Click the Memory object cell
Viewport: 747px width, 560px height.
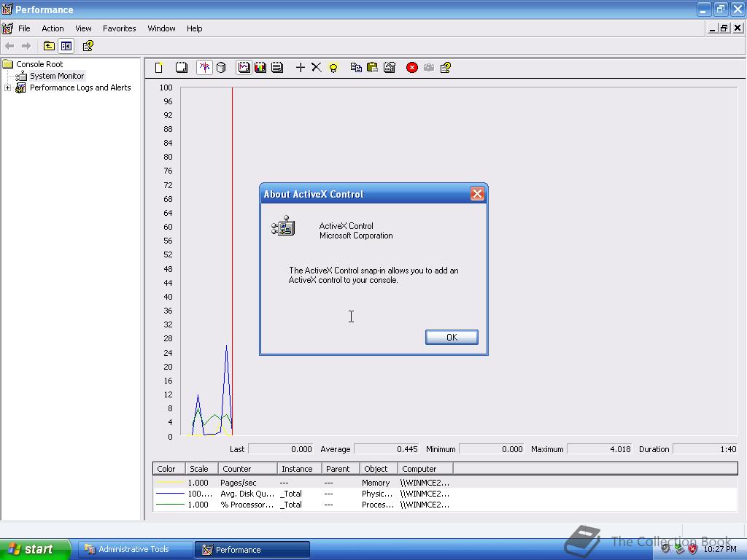click(376, 483)
